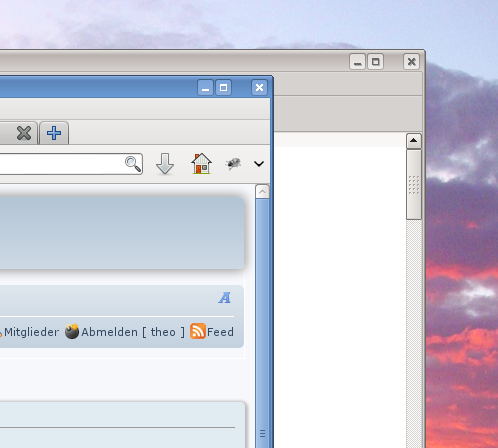
Task: Click the search magnifier icon
Action: point(133,164)
